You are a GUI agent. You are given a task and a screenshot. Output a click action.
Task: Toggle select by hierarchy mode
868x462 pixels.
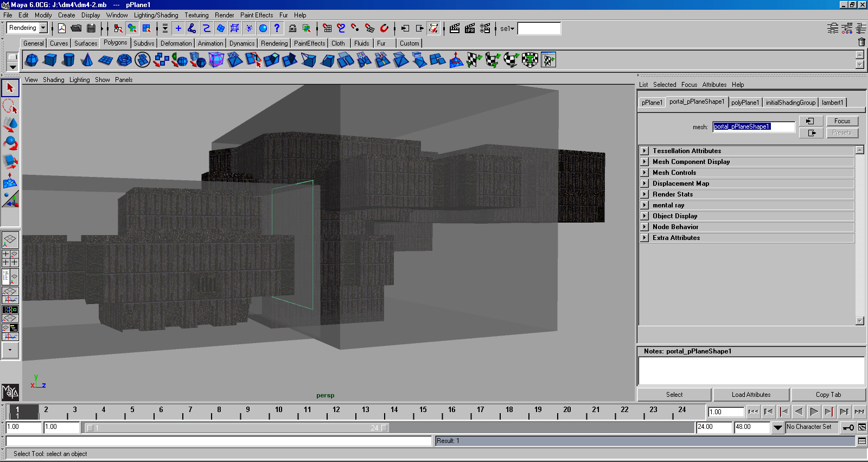118,28
